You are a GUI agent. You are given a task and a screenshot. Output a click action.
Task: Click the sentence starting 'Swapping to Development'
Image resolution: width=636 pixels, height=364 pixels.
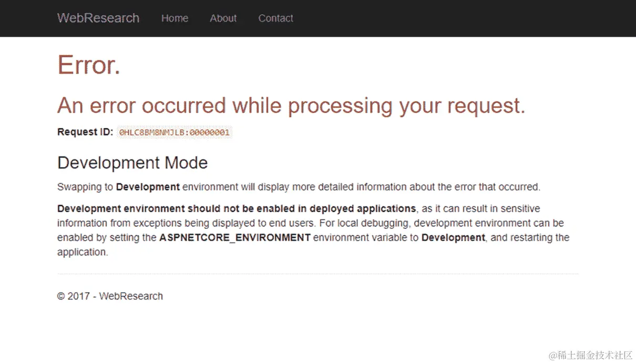pyautogui.click(x=299, y=186)
